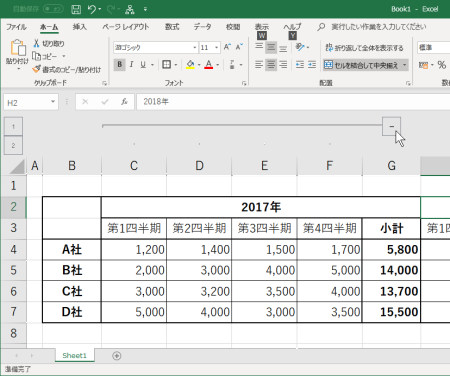Toggle the Center horizontal alignment button
The image size is (450, 376).
271,64
